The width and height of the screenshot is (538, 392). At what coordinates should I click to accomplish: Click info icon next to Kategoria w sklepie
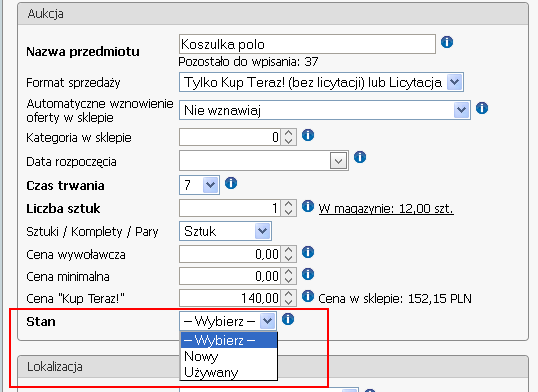point(308,135)
